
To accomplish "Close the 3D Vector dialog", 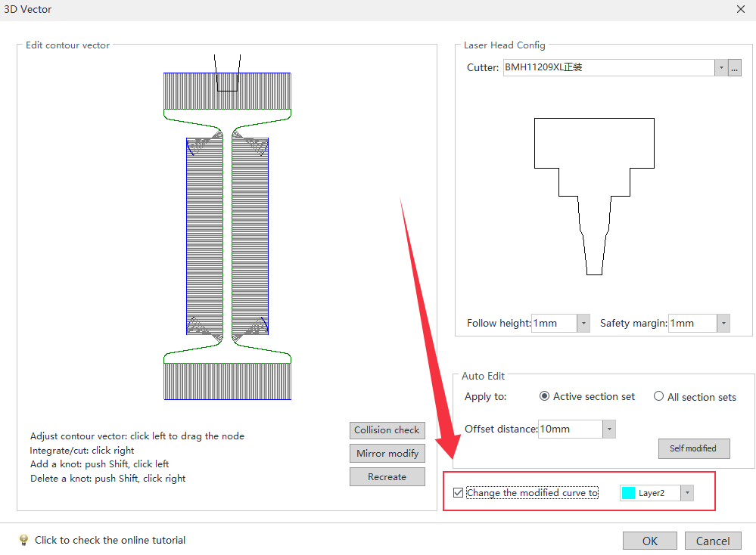I will tap(741, 9).
